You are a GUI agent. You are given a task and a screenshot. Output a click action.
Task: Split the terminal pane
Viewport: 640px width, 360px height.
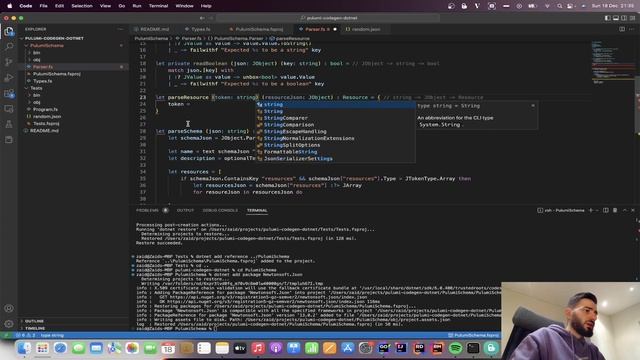[606, 210]
